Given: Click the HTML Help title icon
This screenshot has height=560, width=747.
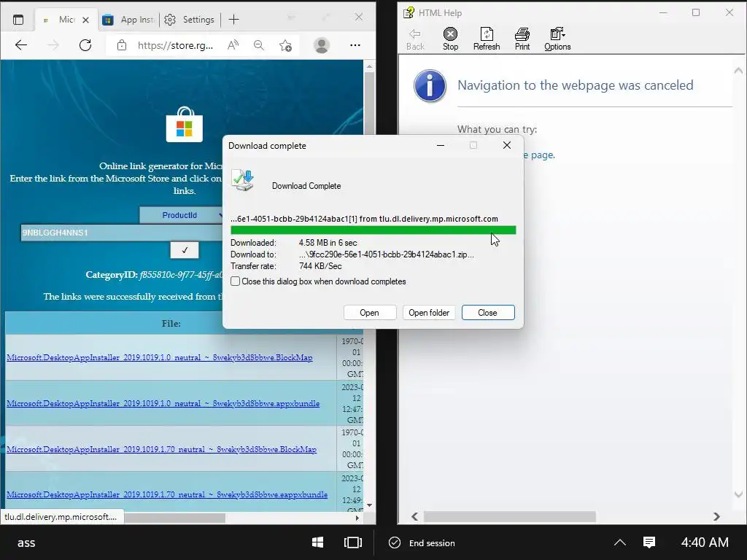Looking at the screenshot, I should [x=409, y=13].
